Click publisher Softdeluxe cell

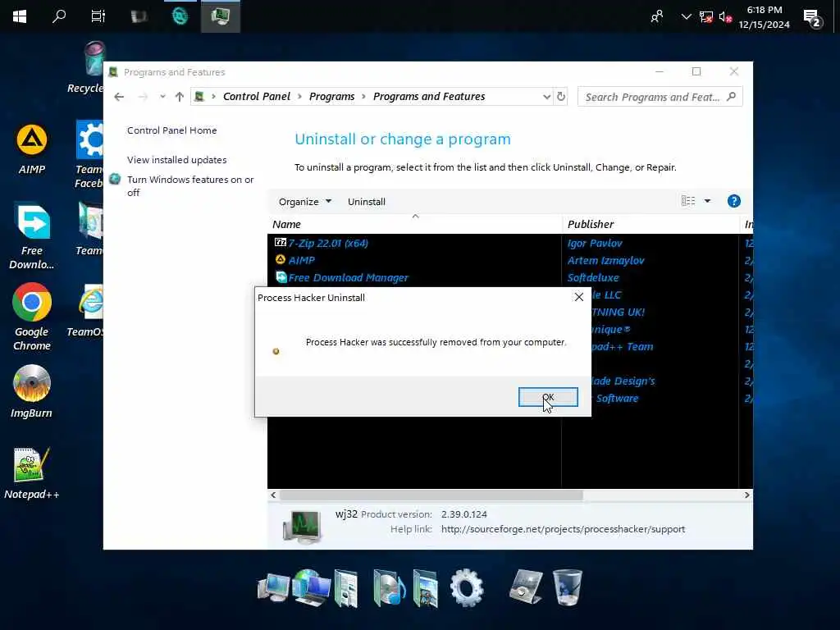593,277
